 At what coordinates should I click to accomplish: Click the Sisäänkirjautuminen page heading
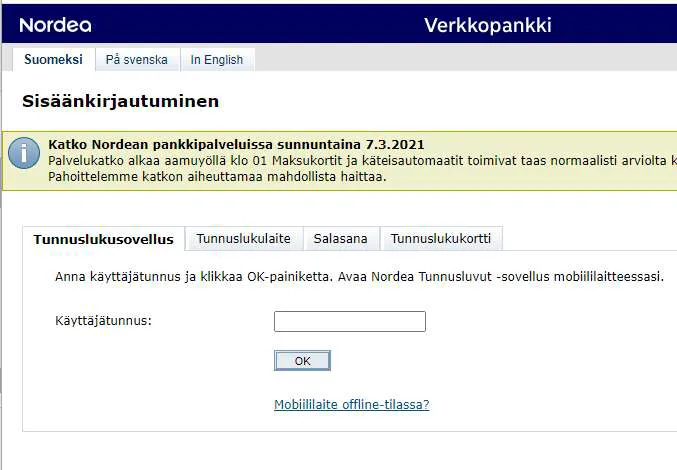coord(120,101)
